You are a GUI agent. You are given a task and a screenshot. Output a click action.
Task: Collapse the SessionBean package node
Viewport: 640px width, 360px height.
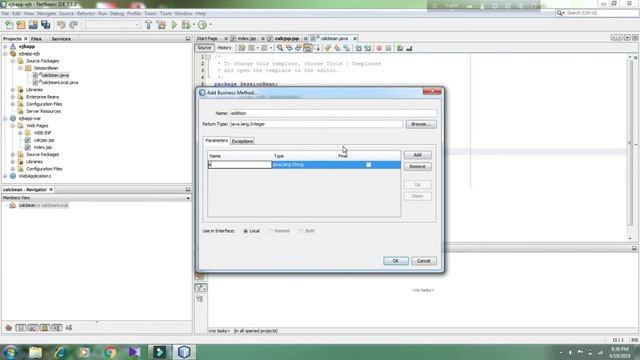(20, 68)
